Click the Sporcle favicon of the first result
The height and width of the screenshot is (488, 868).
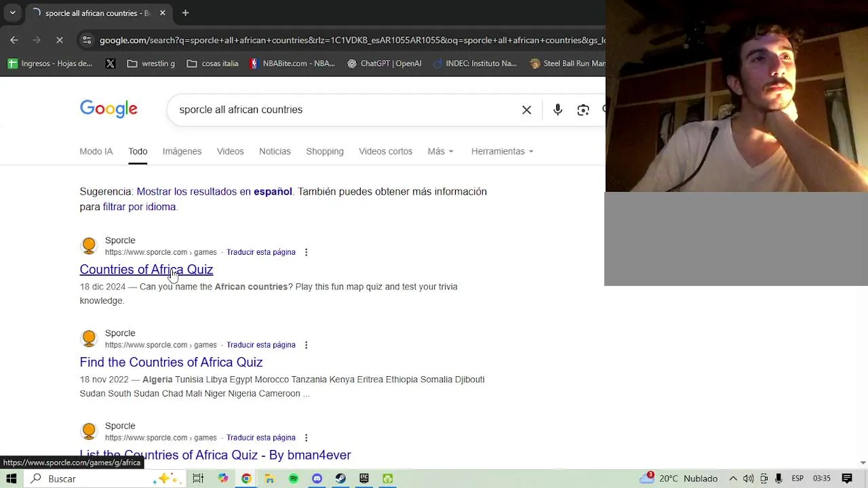[x=89, y=245]
